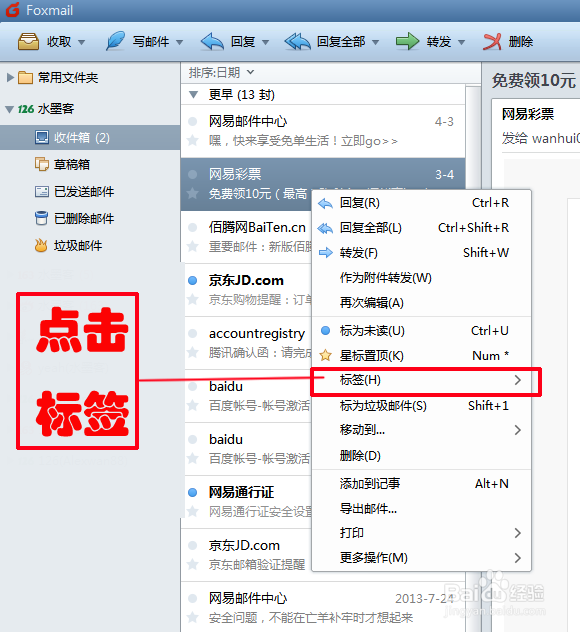Toggle star on 网易邮件中心 4-3 email
Screen dimensions: 580x632
coord(193,140)
